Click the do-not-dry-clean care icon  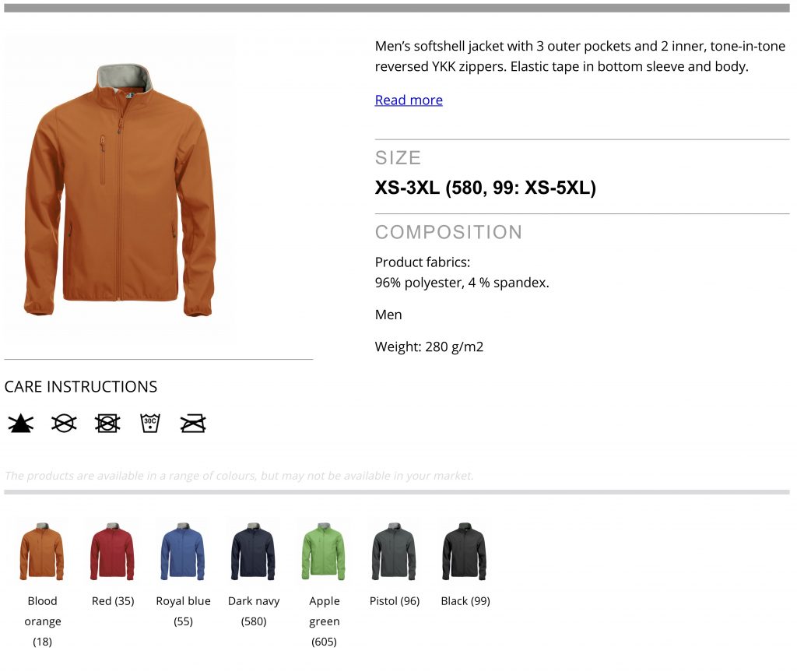64,424
